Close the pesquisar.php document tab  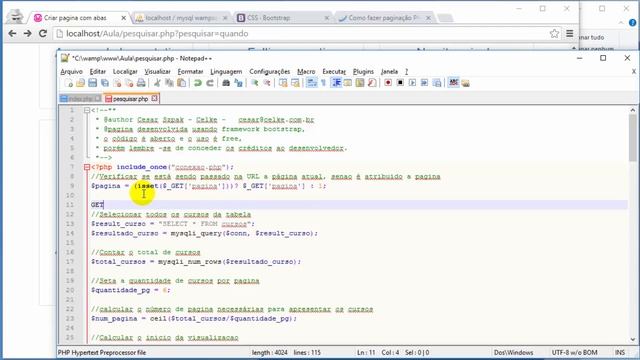point(154,98)
